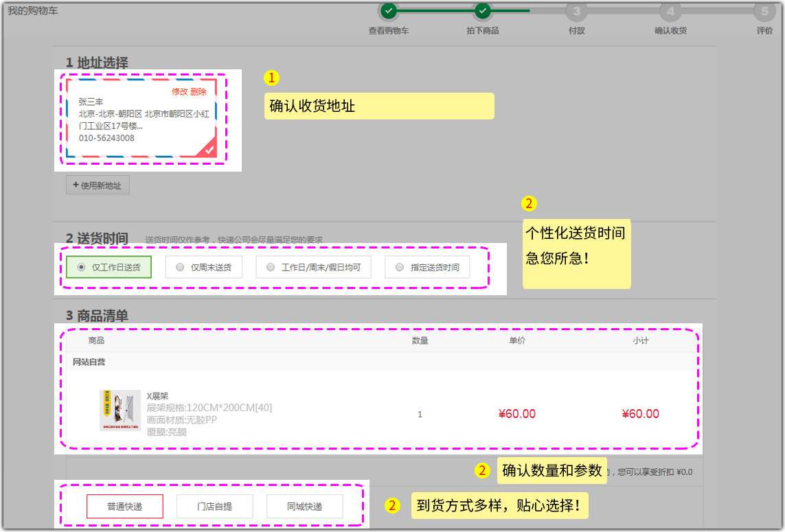Click the step 3 付款 circle
Screen dimensions: 785x532
[576, 11]
